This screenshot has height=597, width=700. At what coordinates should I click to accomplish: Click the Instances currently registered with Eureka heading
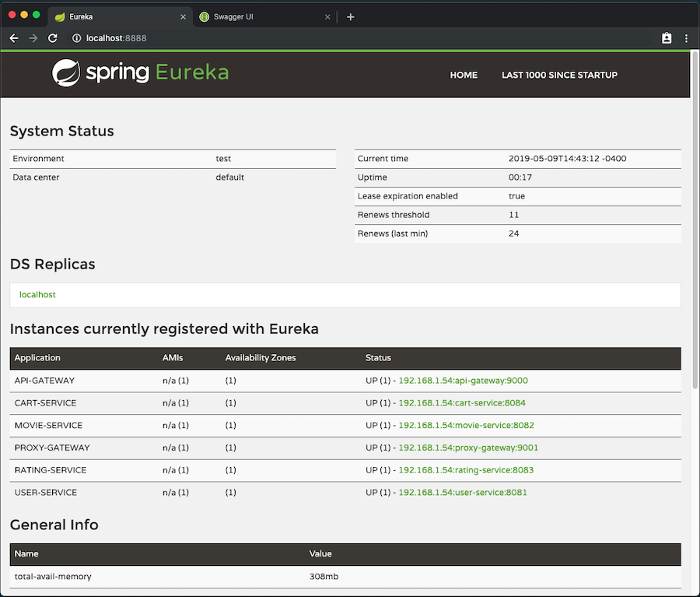coord(164,329)
